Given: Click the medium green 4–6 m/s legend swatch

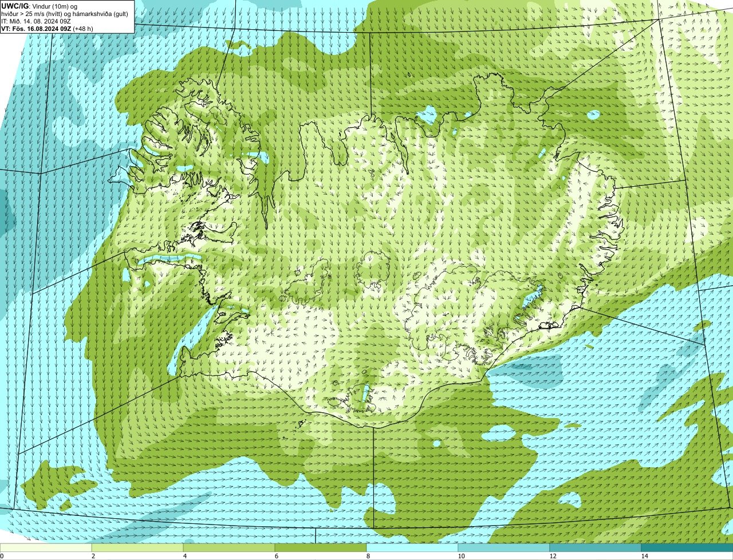Looking at the screenshot, I should pyautogui.click(x=229, y=547).
